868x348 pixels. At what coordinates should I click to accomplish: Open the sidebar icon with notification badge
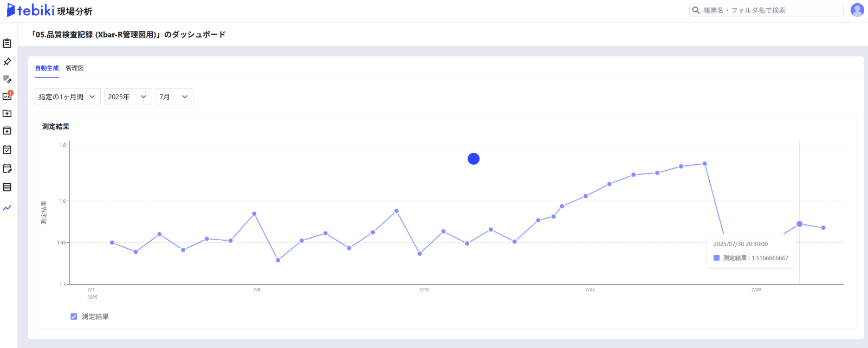tap(7, 96)
